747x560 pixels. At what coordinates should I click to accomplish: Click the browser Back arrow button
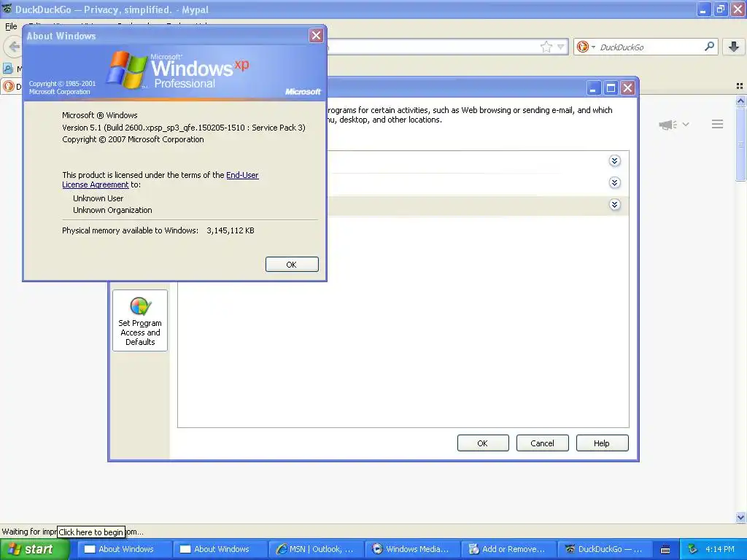pyautogui.click(x=14, y=47)
